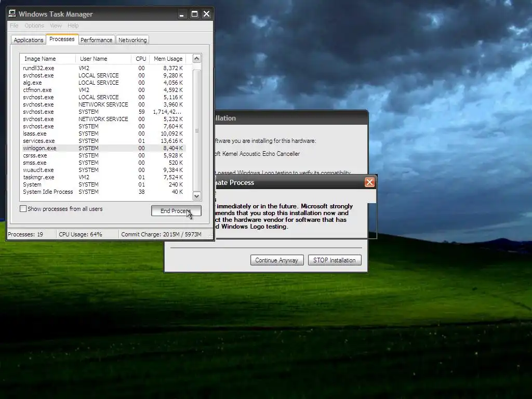Switch to the Performance tab
Viewport: 532px width, 399px height.
coord(96,40)
